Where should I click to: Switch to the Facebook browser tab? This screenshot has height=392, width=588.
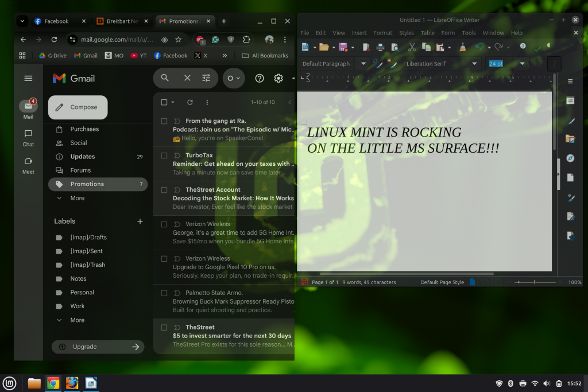point(56,21)
